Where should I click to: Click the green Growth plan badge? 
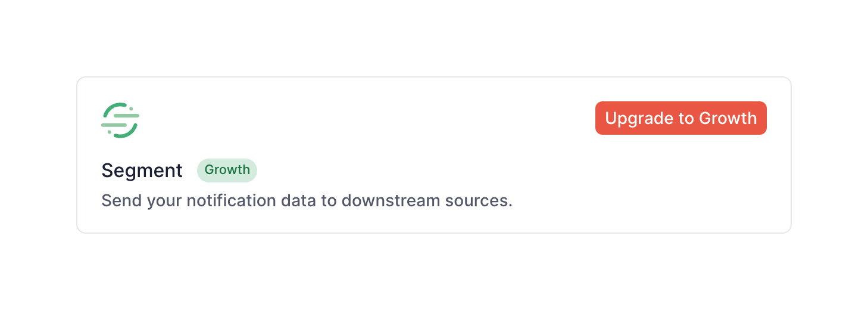tap(227, 170)
